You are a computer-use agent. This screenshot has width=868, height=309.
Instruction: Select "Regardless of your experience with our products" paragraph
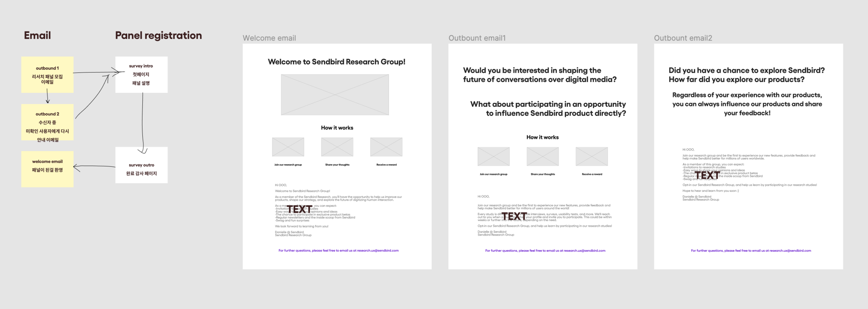pos(747,104)
